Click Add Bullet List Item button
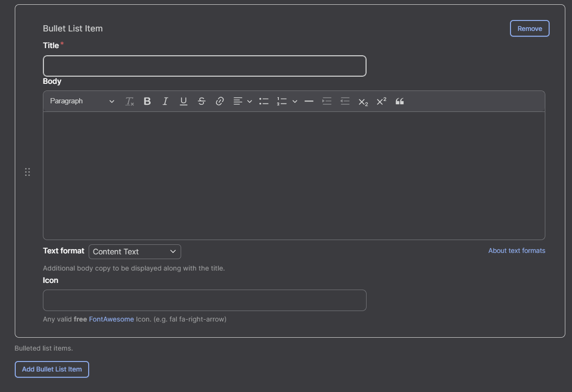 tap(52, 369)
